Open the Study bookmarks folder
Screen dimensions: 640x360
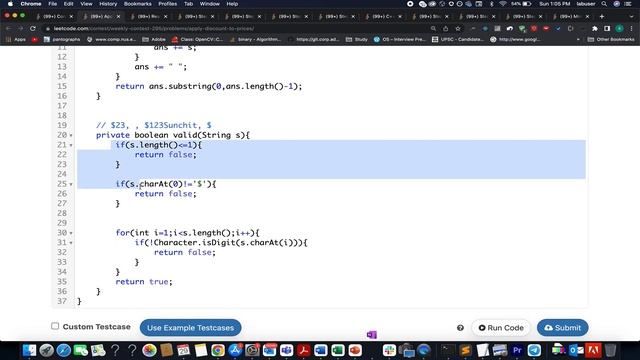pyautogui.click(x=357, y=40)
